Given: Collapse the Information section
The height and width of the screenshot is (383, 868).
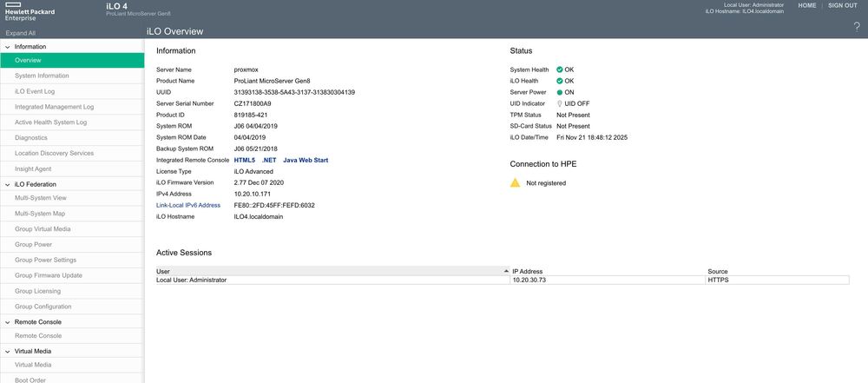Looking at the screenshot, I should [7, 47].
